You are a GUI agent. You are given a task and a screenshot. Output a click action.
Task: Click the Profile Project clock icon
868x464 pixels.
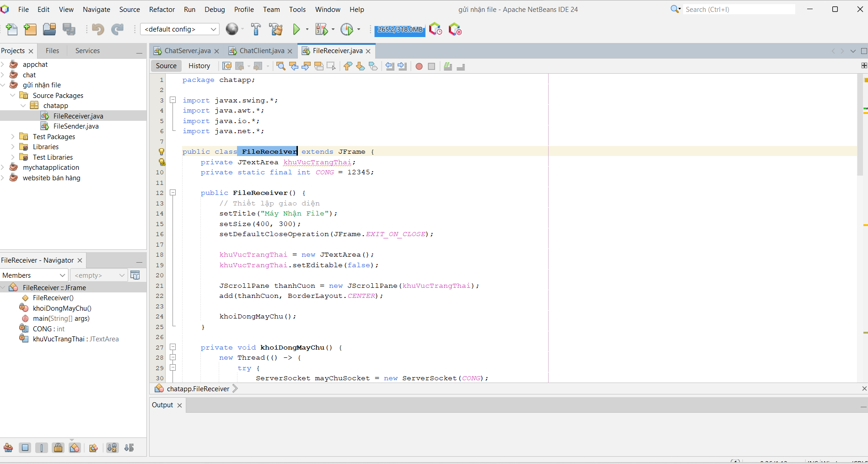click(x=347, y=30)
